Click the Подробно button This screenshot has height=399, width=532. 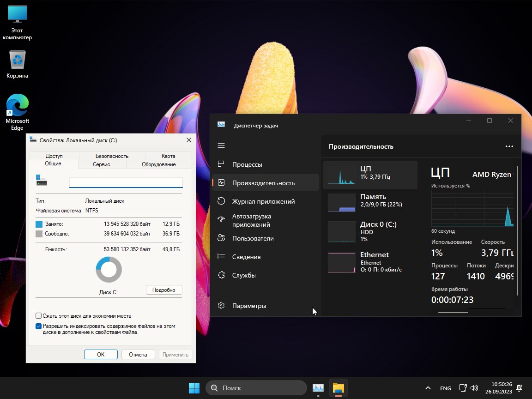tap(164, 290)
